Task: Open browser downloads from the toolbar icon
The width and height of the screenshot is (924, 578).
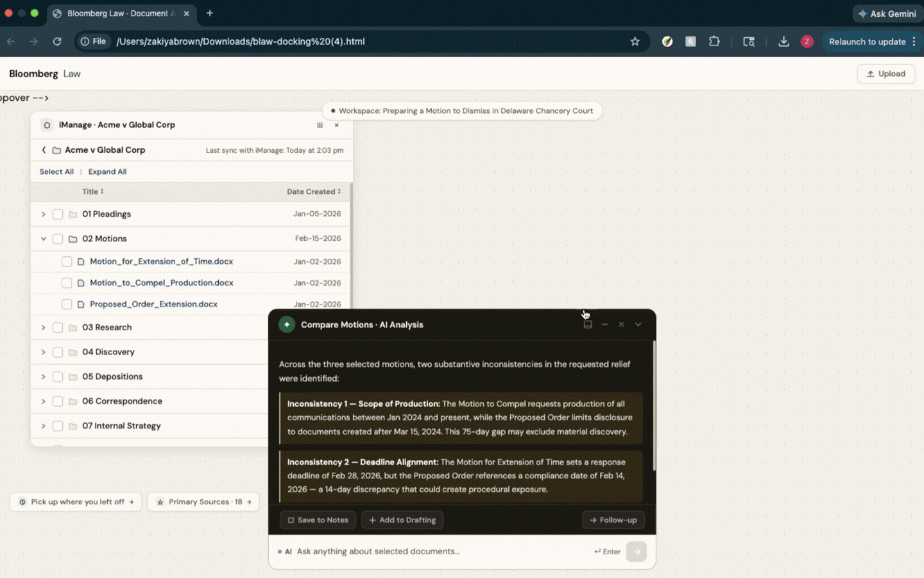Action: pos(783,41)
